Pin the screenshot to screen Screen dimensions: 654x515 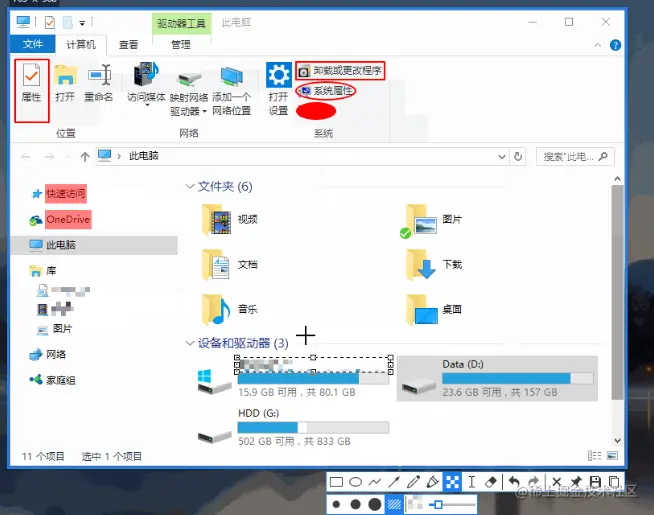pyautogui.click(x=576, y=482)
